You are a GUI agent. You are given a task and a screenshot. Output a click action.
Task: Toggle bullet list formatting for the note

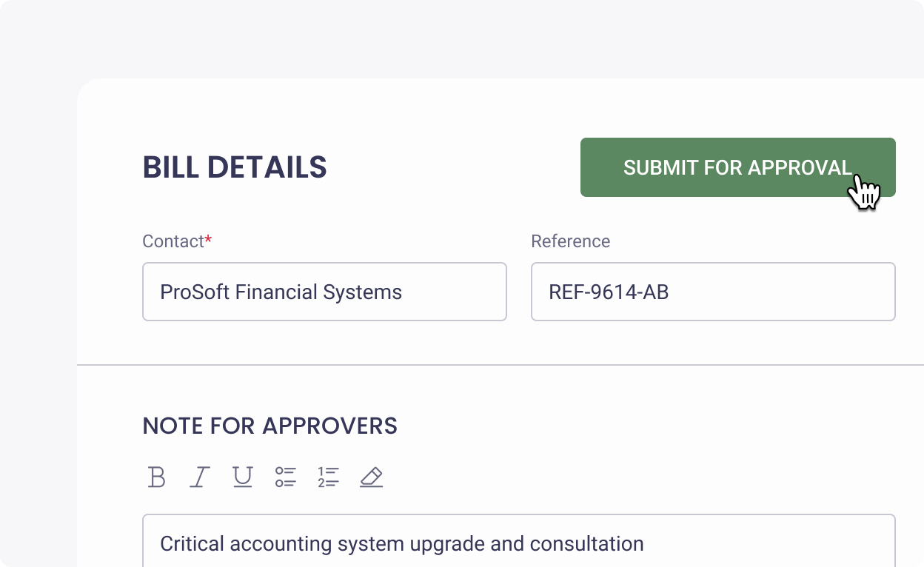pyautogui.click(x=286, y=477)
